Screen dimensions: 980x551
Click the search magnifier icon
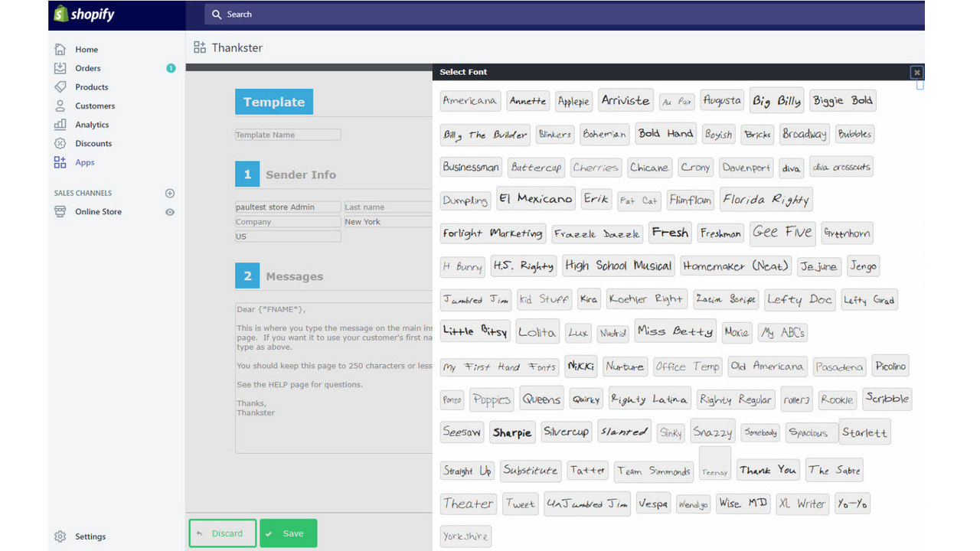point(217,14)
